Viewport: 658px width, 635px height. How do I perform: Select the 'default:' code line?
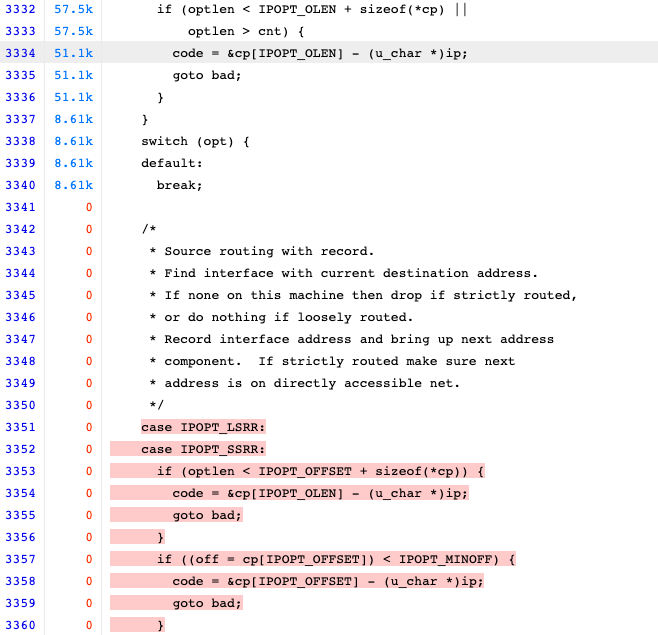click(171, 163)
